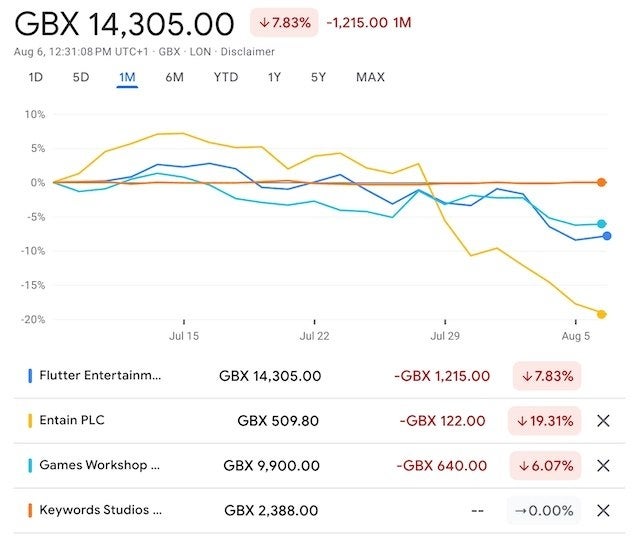Show the MAX time range
The image size is (640, 543).
370,77
